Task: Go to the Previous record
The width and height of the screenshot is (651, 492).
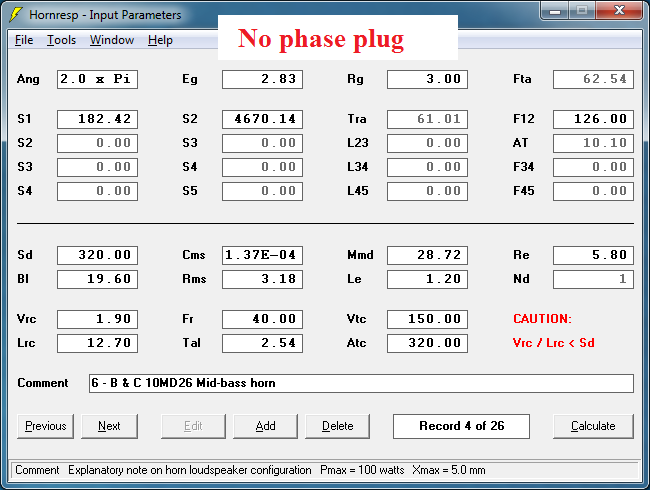Action: [45, 426]
